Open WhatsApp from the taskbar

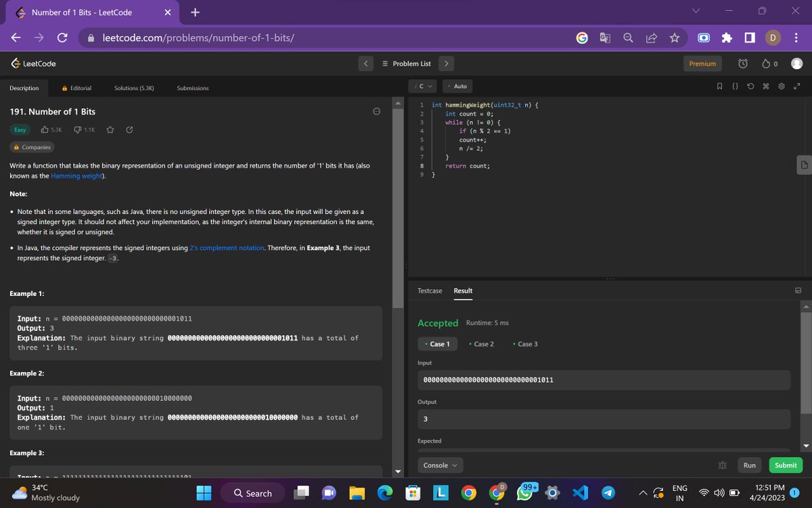[526, 493]
